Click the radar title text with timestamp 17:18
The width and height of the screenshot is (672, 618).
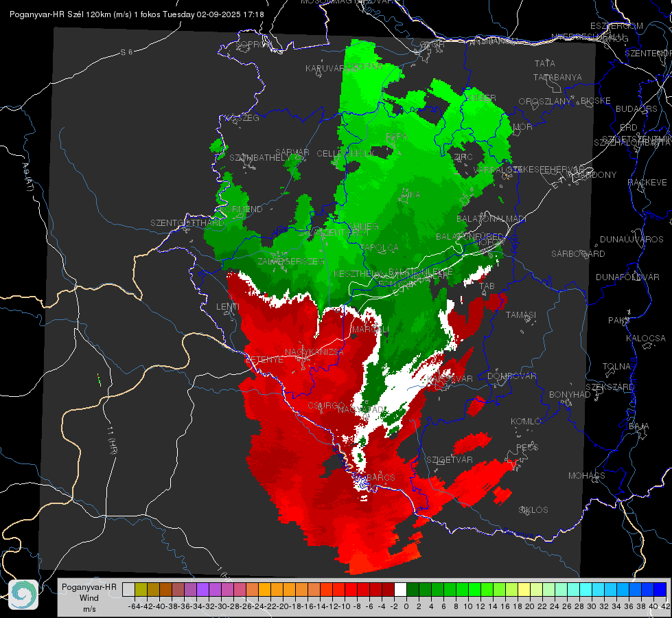click(x=137, y=14)
